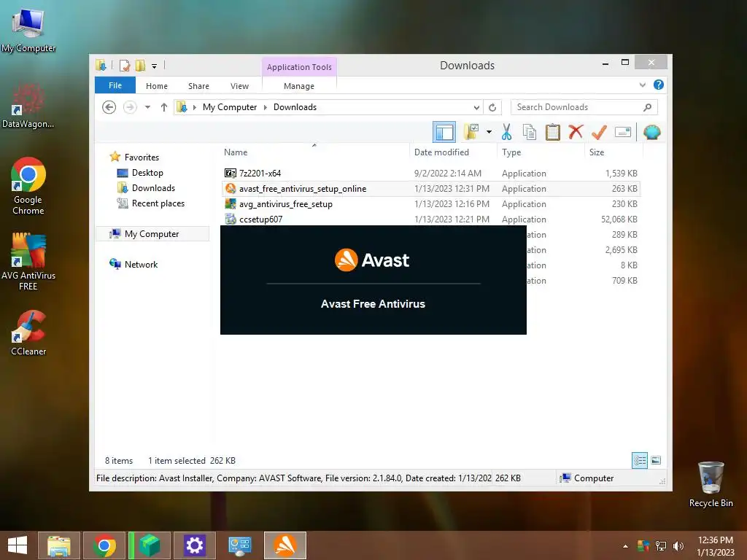Screen dimensions: 747x560
Task: Click the File Explorer taskbar icon
Action: click(58, 545)
